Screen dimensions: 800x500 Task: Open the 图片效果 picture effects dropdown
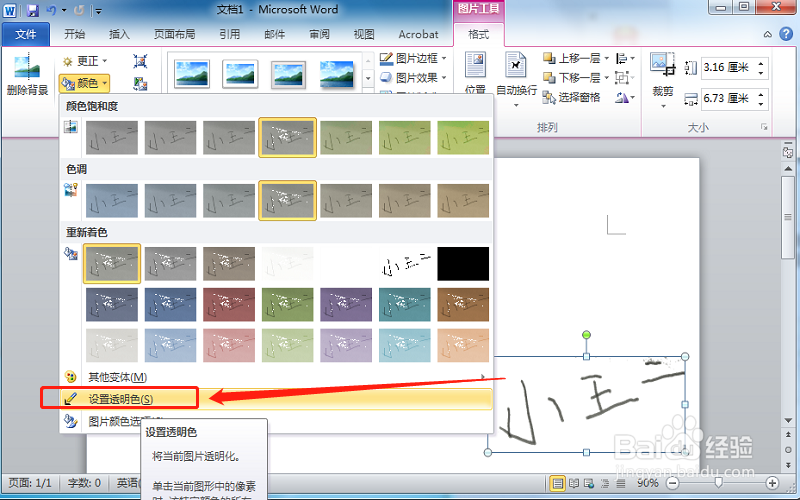[413, 78]
